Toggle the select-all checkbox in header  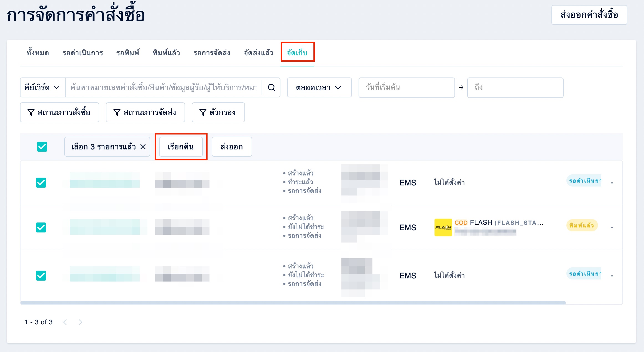pyautogui.click(x=42, y=147)
